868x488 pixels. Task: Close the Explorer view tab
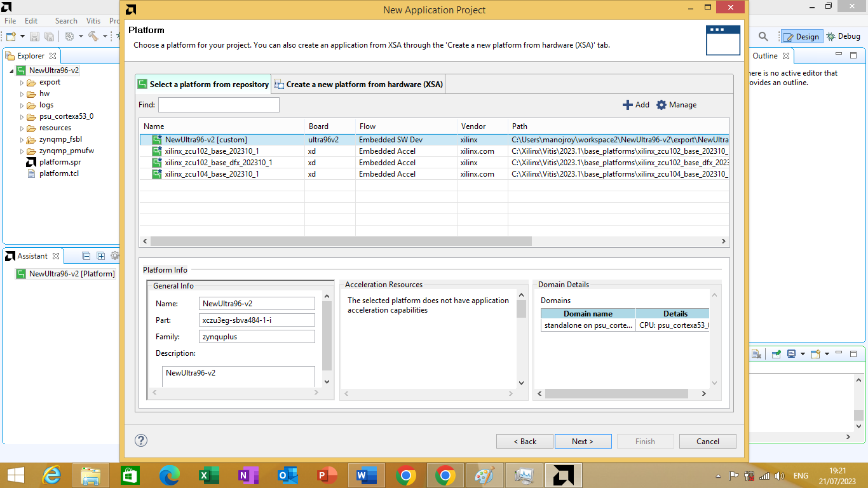[53, 56]
